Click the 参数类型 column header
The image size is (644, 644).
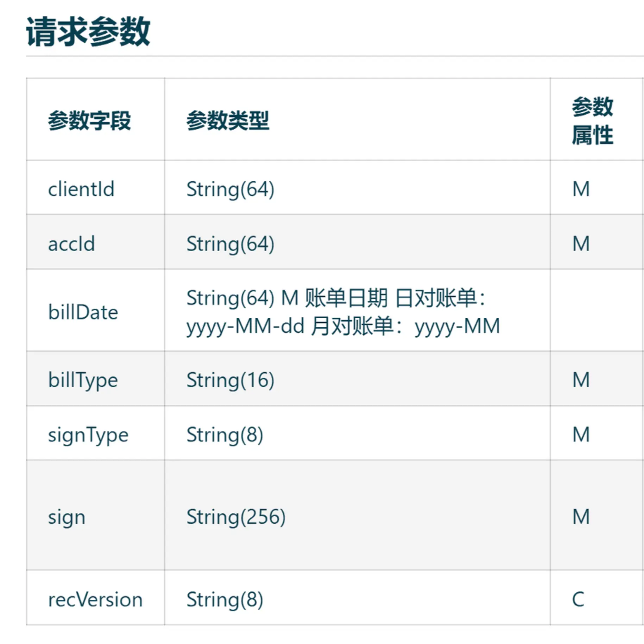click(228, 121)
